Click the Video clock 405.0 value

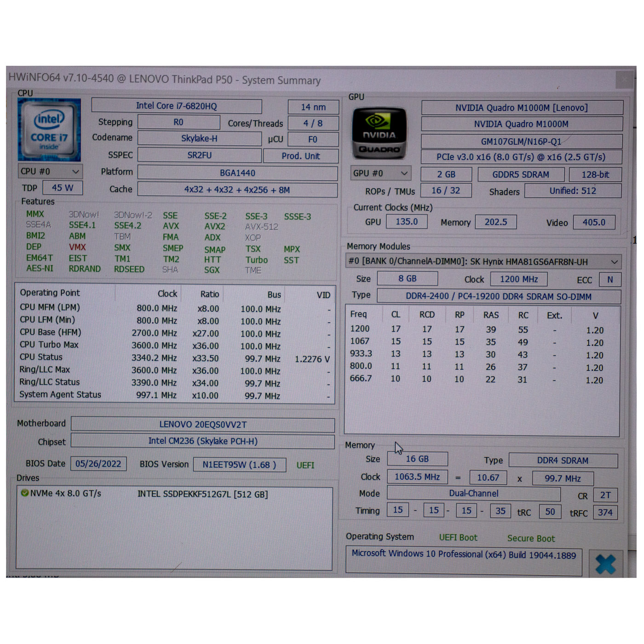(594, 222)
